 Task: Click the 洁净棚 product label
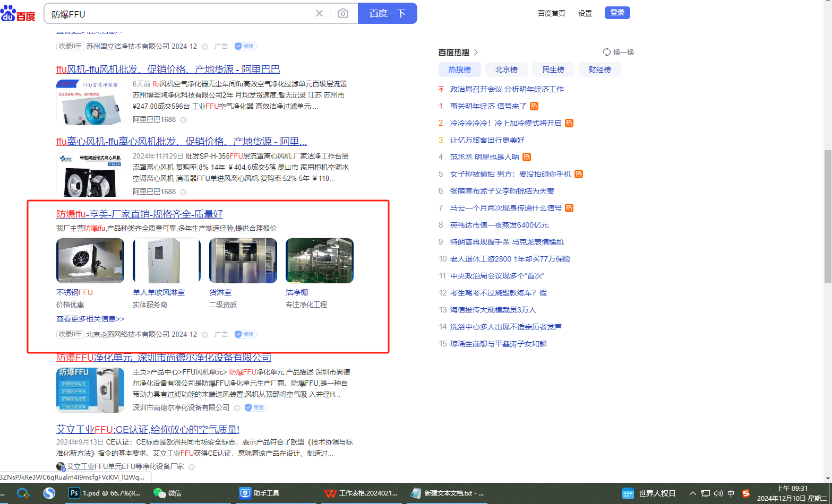pyautogui.click(x=297, y=292)
